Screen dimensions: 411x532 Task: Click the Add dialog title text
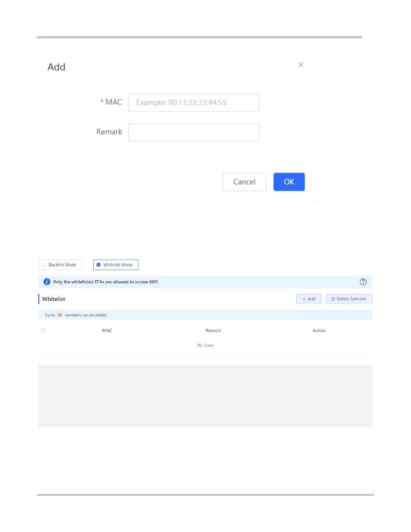(x=56, y=67)
